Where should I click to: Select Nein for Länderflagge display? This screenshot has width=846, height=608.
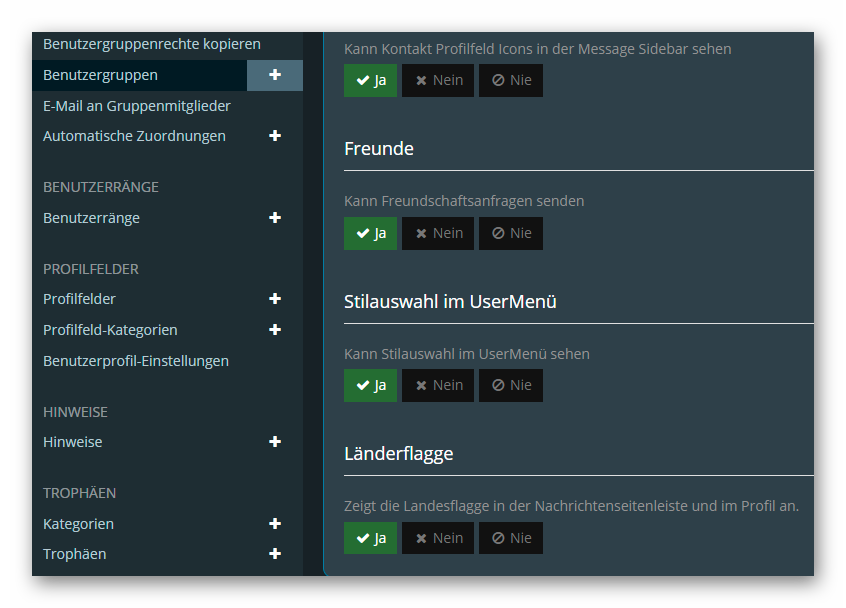(438, 538)
